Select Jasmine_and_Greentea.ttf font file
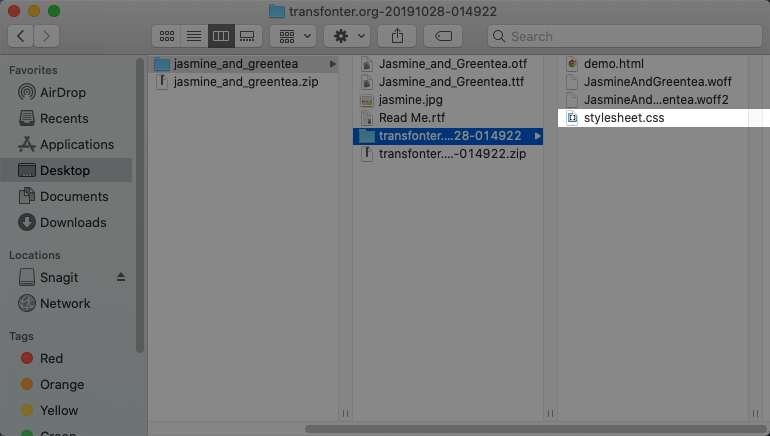Screen dimensions: 770x436 click(448, 82)
